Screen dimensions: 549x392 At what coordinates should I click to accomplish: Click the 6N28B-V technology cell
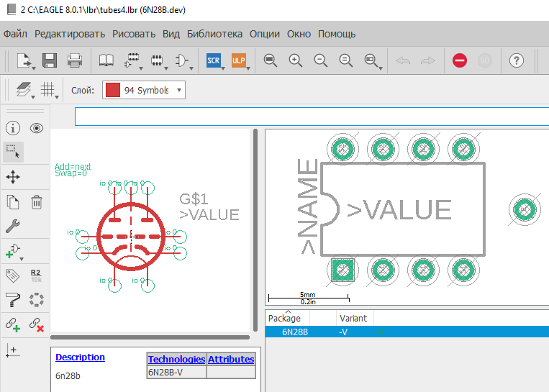pyautogui.click(x=176, y=372)
